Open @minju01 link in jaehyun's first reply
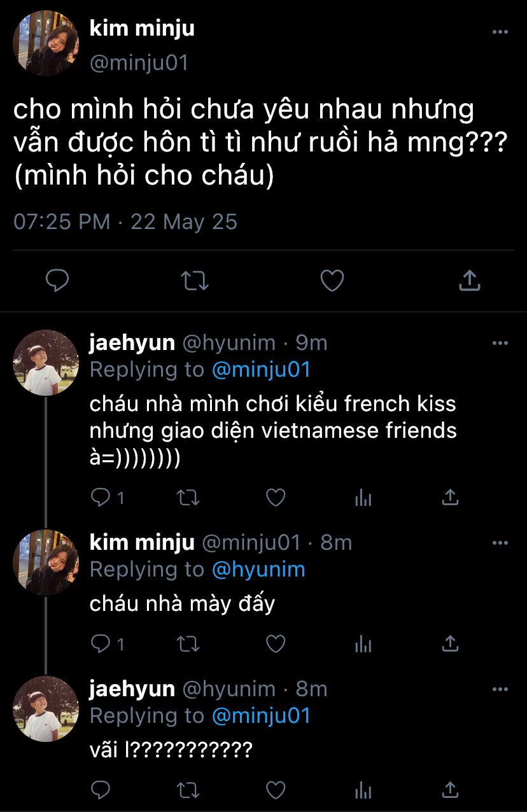Screen dimensions: 527x812 260,370
